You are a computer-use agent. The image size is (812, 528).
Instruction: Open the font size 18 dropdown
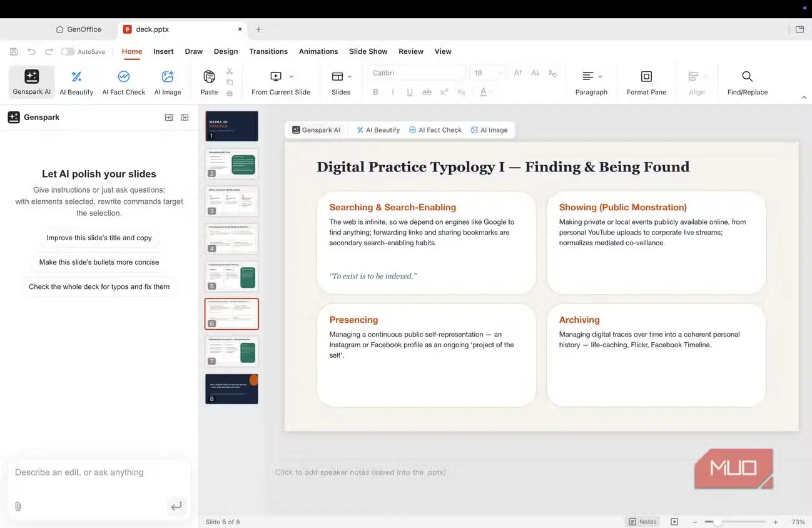pyautogui.click(x=487, y=73)
